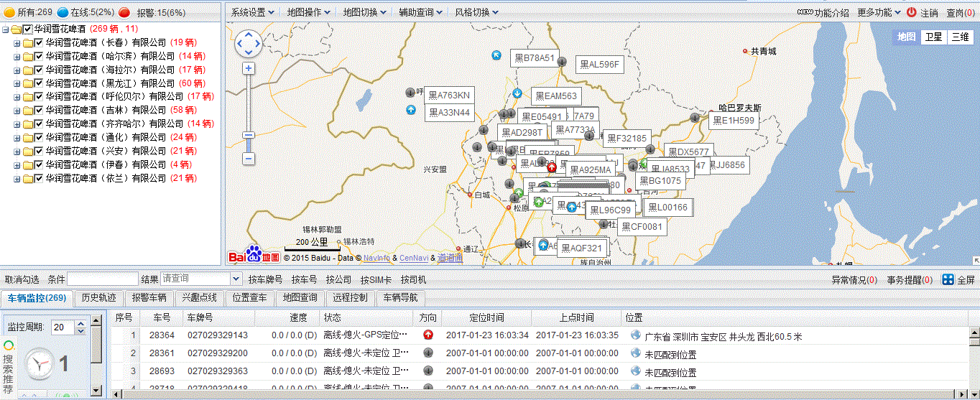Open the 系统设置 dropdown menu
This screenshot has height=400, width=980.
(251, 12)
